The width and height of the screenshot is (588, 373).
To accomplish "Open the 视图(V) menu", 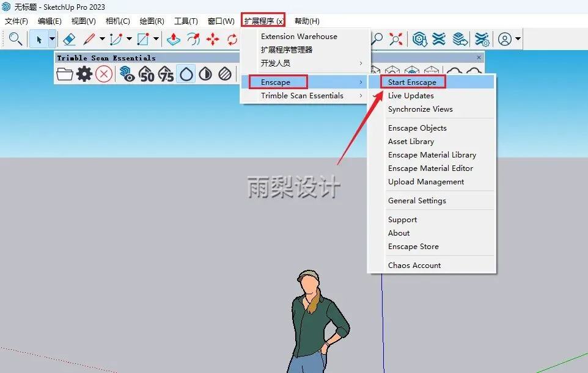I will pos(83,21).
